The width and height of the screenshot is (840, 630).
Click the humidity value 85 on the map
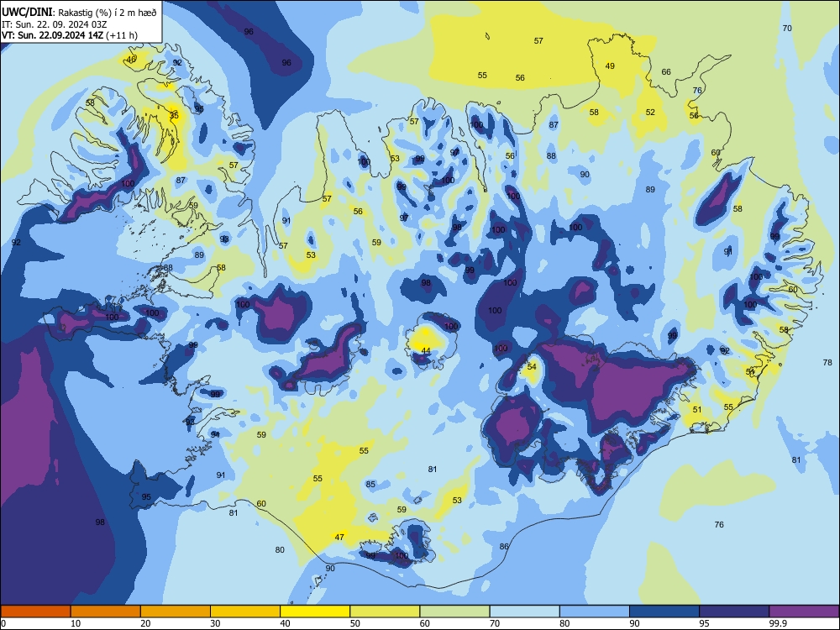click(x=370, y=485)
